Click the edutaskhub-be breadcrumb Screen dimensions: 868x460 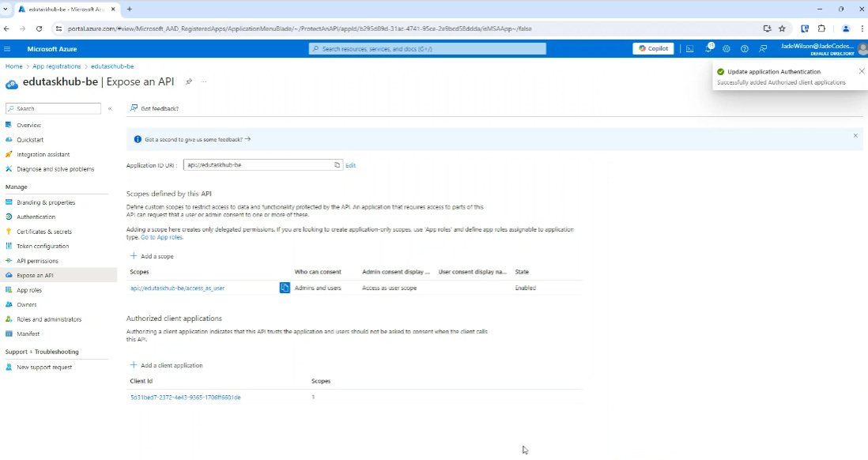[x=112, y=66]
